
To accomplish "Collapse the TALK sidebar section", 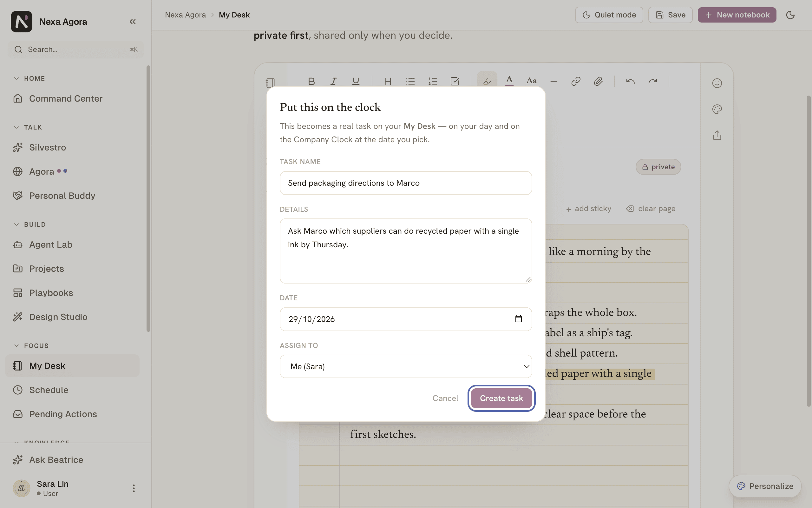I will [x=28, y=127].
